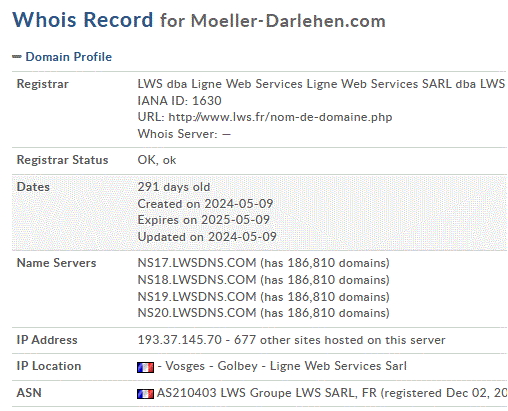Click the French flag in IP Location row

145,367
